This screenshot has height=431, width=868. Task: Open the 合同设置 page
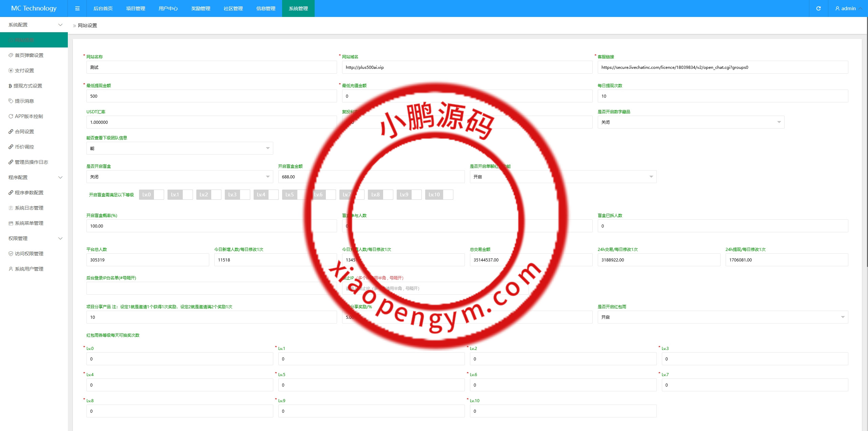pyautogui.click(x=24, y=132)
